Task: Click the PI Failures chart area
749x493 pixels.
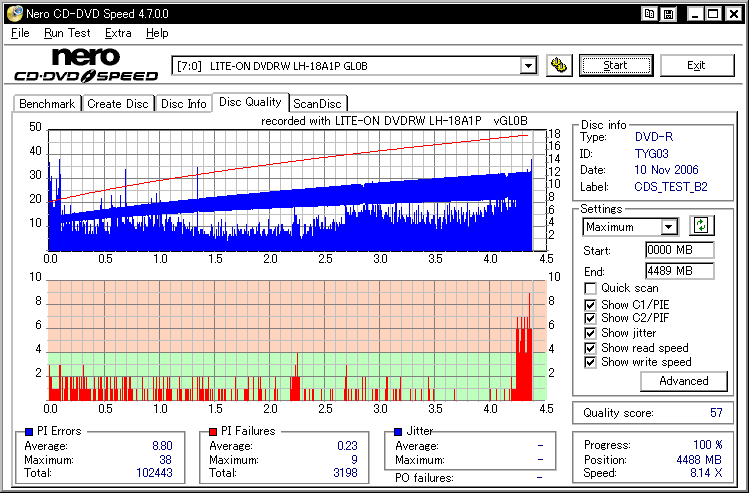Action: [x=297, y=340]
